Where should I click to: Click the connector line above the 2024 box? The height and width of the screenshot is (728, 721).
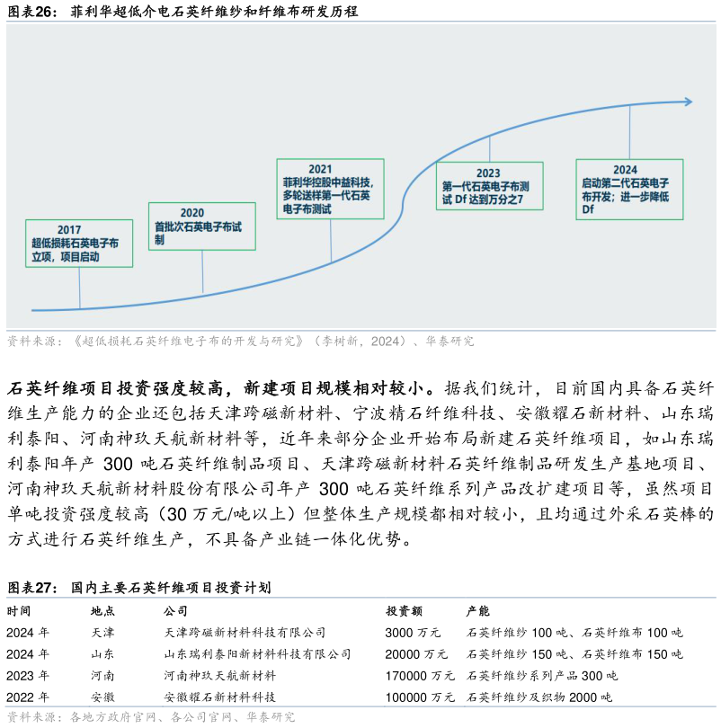click(x=629, y=132)
